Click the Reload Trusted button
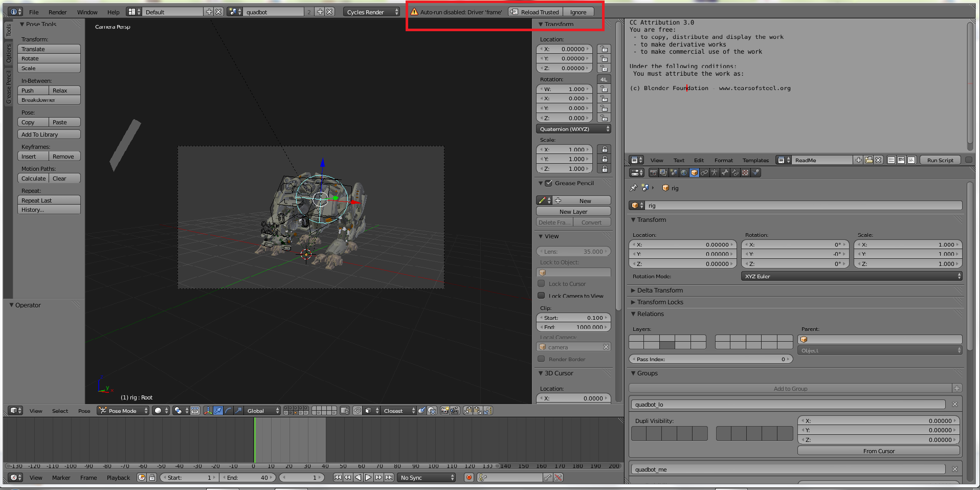 536,12
